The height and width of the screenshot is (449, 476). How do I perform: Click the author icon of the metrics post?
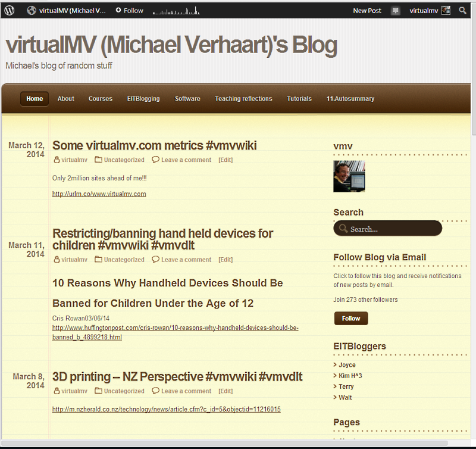[57, 160]
